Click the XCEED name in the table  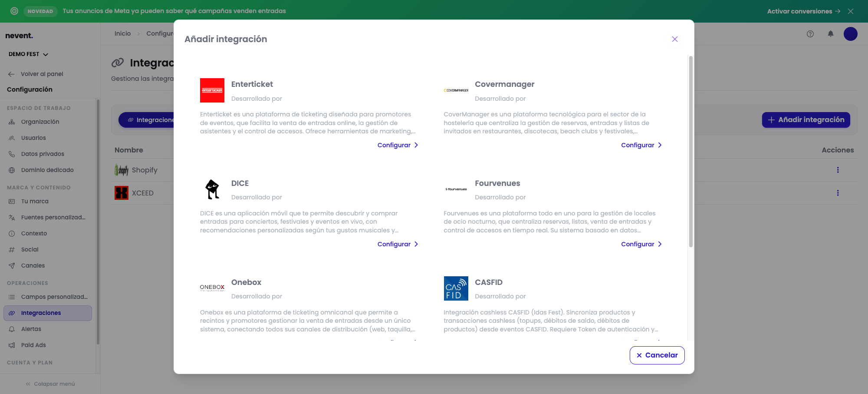(143, 193)
